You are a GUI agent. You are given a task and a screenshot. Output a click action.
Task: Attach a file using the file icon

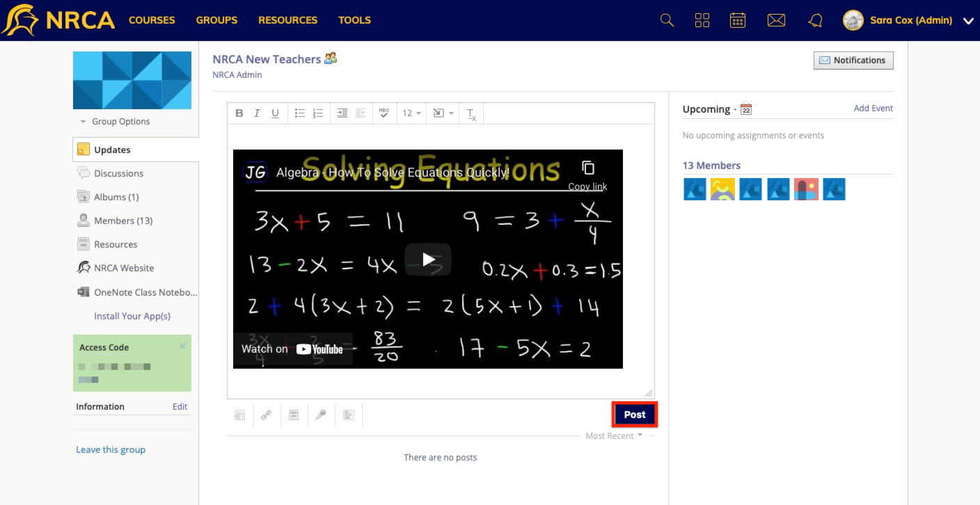[239, 415]
